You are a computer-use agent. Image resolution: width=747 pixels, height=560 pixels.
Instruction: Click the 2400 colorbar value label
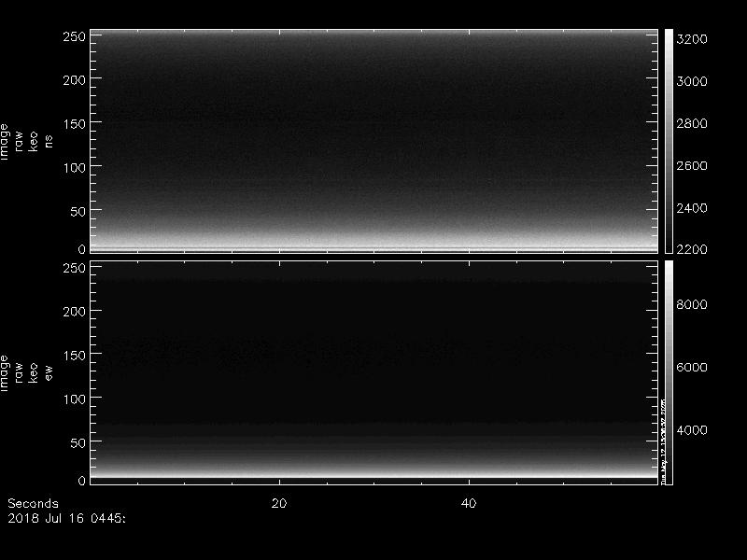[x=692, y=208]
